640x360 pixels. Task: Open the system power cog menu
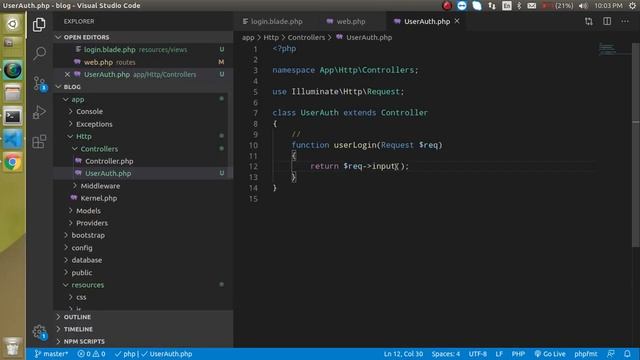pyautogui.click(x=632, y=6)
